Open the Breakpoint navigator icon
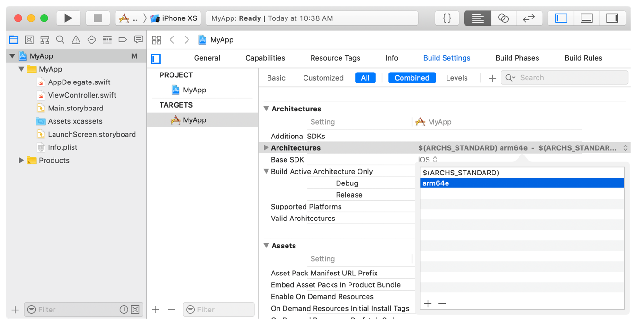 pos(123,40)
